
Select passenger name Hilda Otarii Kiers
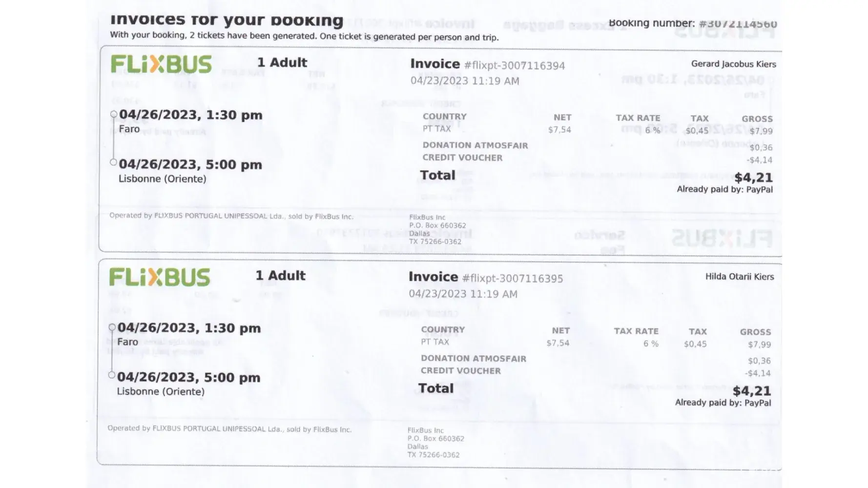click(739, 277)
